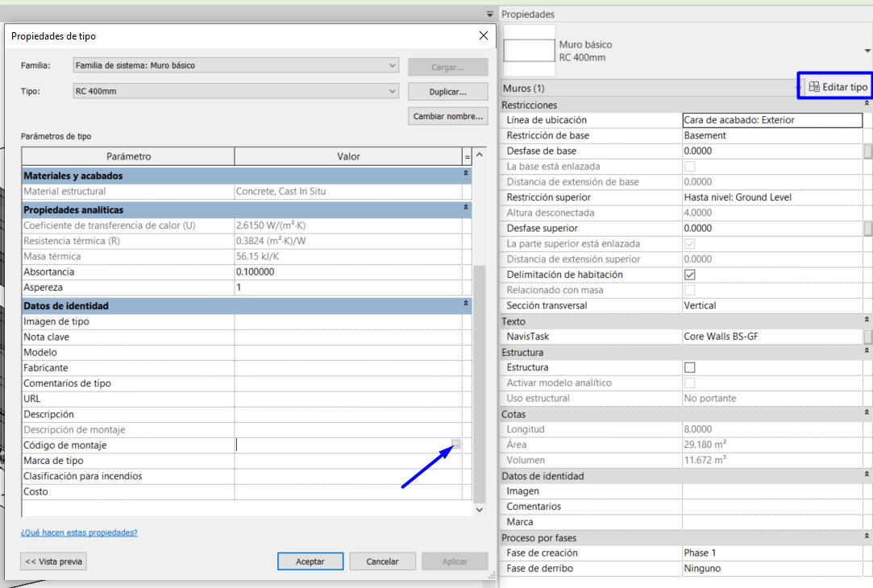Open the ¿Qué hacen estas propiedades? link
The image size is (873, 588).
pos(79,532)
